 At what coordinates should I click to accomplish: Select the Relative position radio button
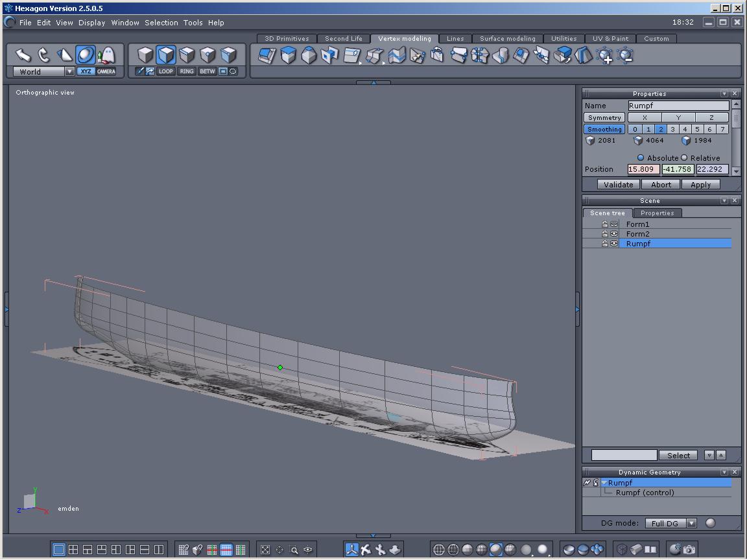(x=684, y=157)
